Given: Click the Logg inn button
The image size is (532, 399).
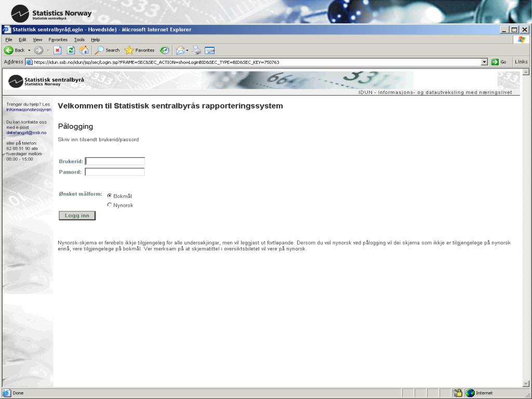Looking at the screenshot, I should tap(77, 216).
